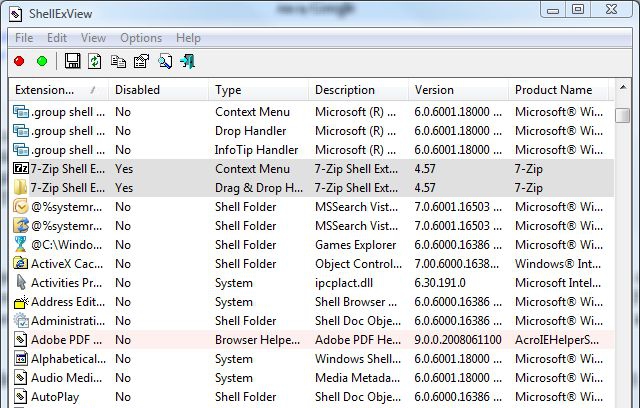
Task: Open the File menu
Action: coord(24,38)
